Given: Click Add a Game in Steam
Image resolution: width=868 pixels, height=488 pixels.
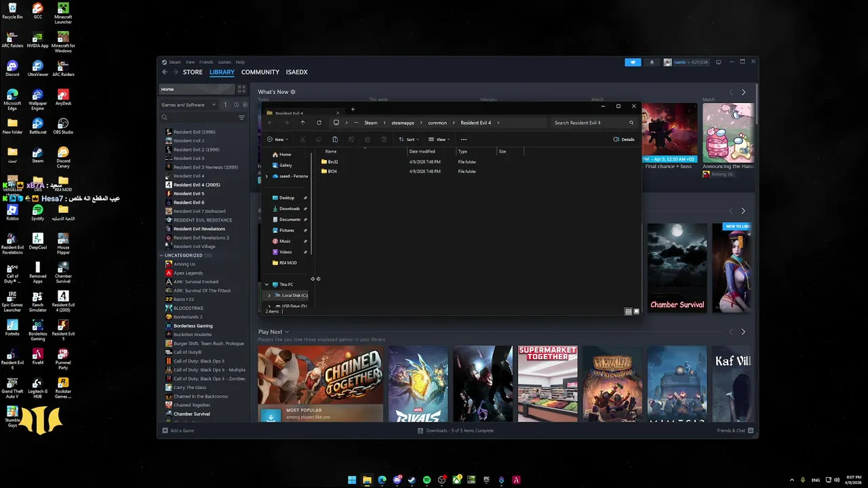Looking at the screenshot, I should pos(178,430).
